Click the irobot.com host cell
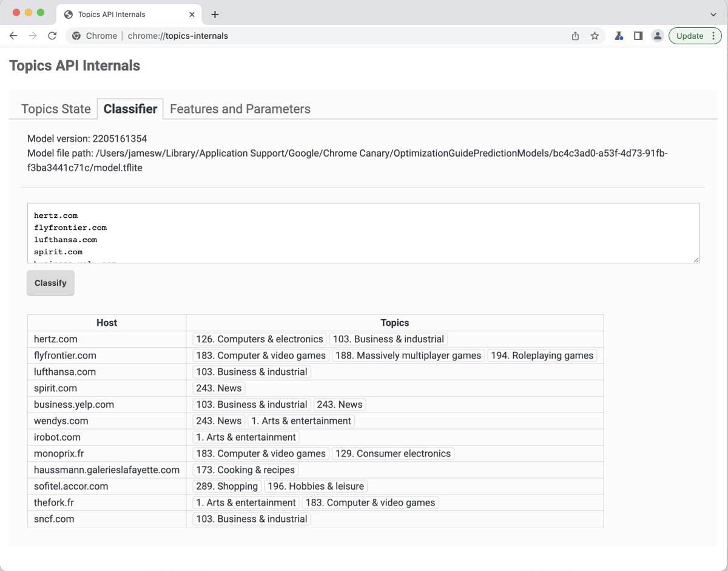The width and height of the screenshot is (728, 571). (107, 438)
